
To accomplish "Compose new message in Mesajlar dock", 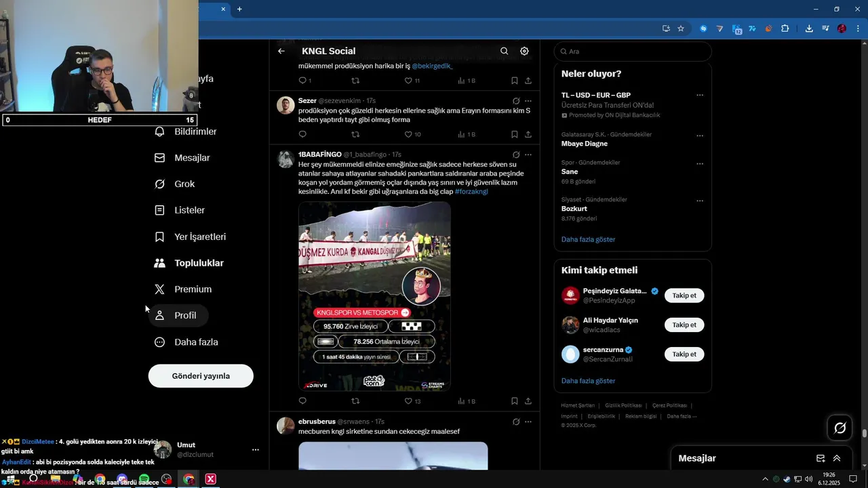I will (x=821, y=458).
